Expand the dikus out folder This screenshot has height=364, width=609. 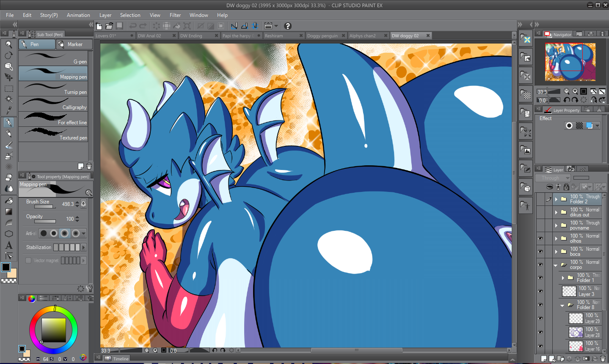pos(556,212)
